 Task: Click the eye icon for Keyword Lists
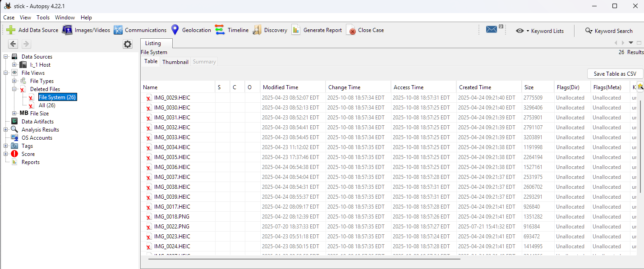tap(520, 31)
